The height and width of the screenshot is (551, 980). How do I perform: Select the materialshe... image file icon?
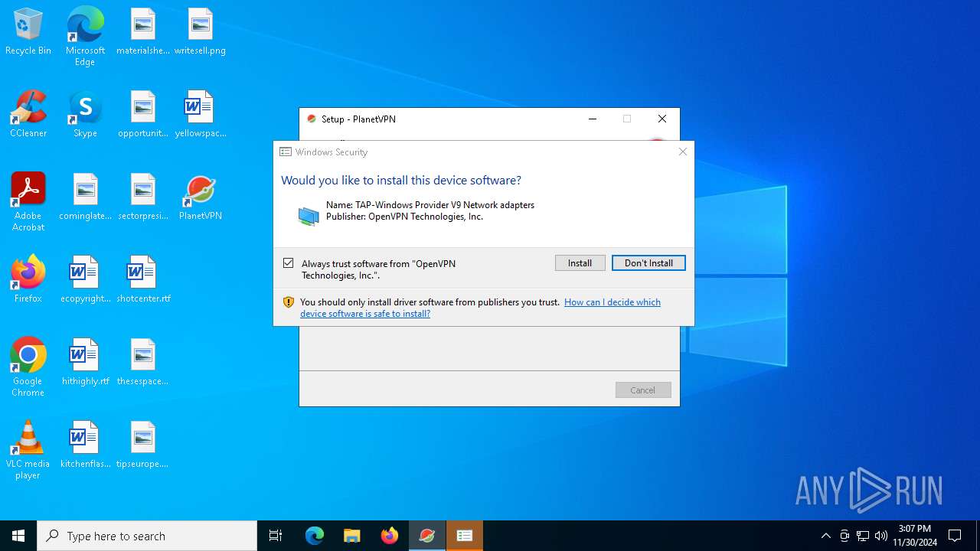coord(143,32)
